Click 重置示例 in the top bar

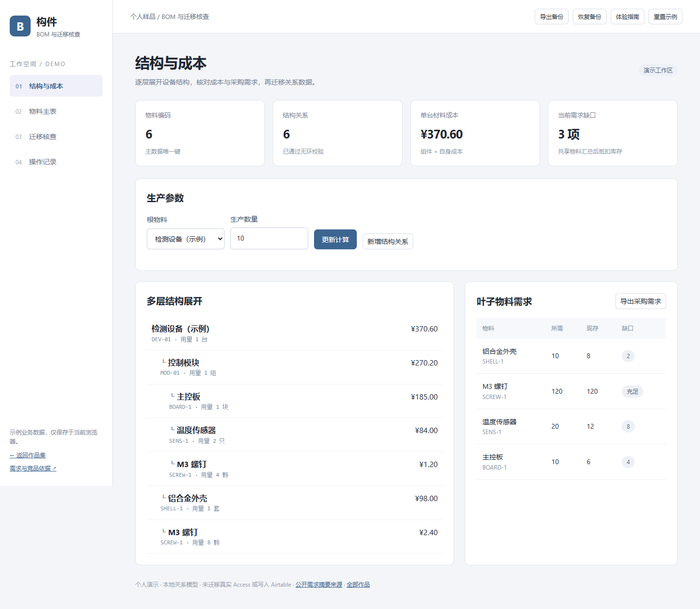pyautogui.click(x=665, y=17)
